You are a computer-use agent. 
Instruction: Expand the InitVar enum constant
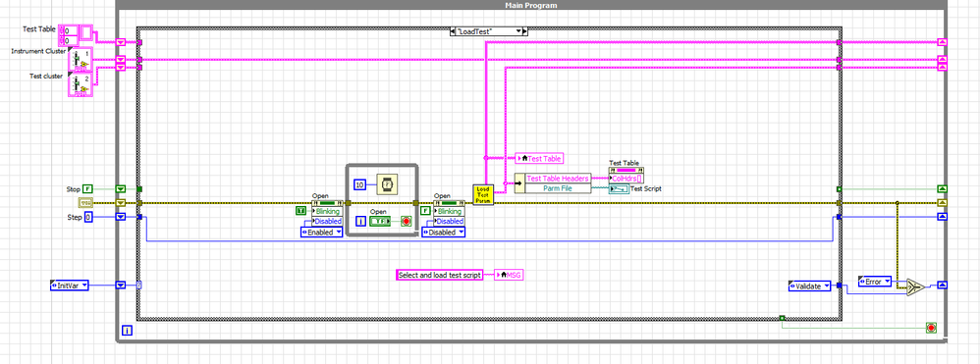pos(70,286)
